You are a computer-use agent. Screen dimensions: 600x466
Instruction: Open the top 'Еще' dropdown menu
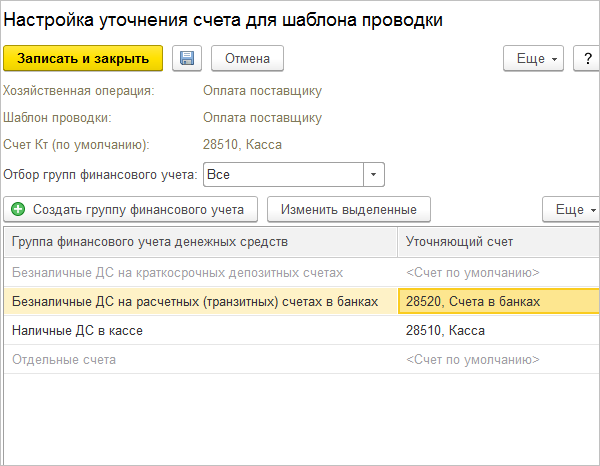pyautogui.click(x=533, y=59)
